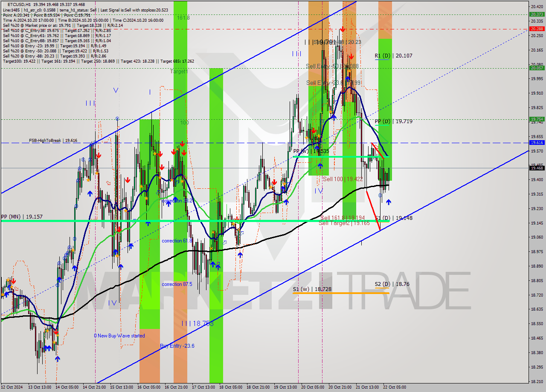Click 20.420 on the price axis
Screen dimensions: 546x392
[537, 7]
